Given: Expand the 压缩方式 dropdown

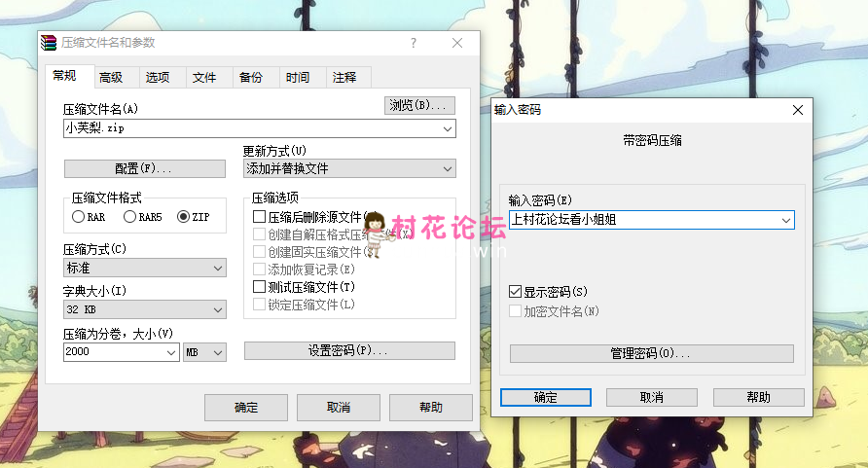Looking at the screenshot, I should [218, 269].
